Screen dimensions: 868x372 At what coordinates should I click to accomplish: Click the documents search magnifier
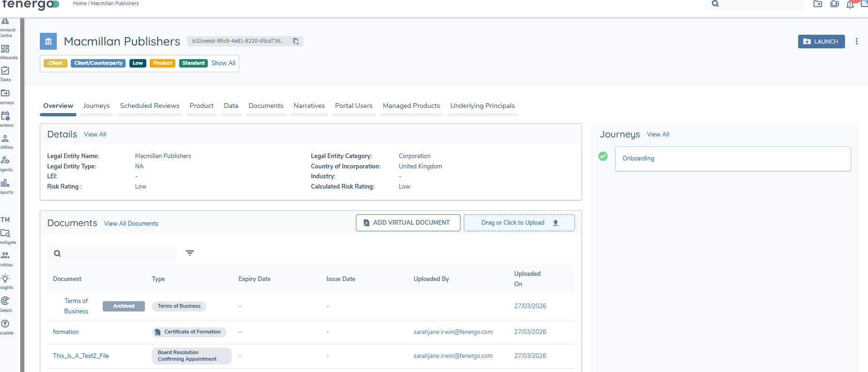(57, 253)
